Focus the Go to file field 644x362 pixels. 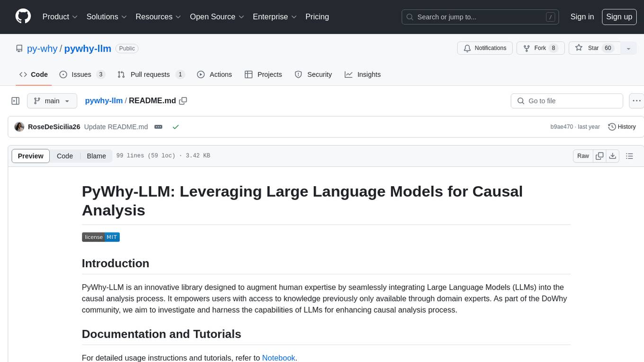(567, 101)
